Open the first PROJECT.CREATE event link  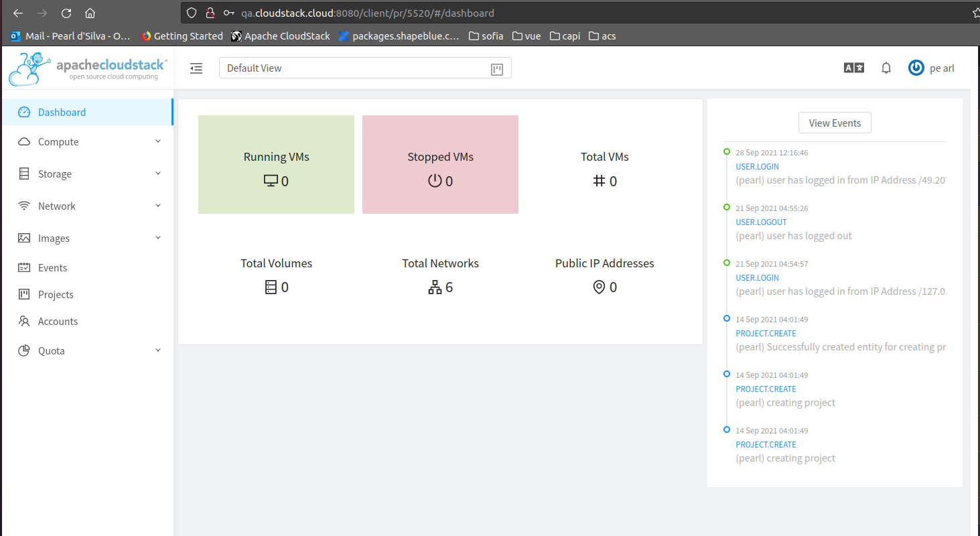click(766, 333)
